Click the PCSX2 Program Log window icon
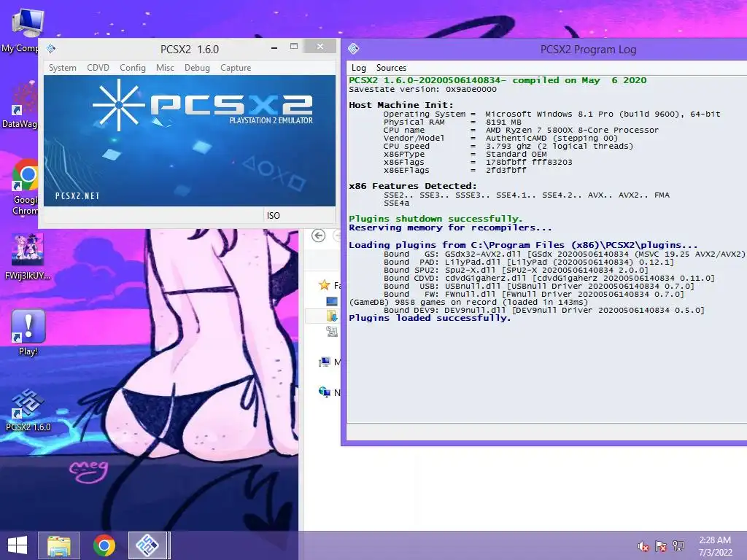Viewport: 747px width, 560px height. tap(354, 49)
